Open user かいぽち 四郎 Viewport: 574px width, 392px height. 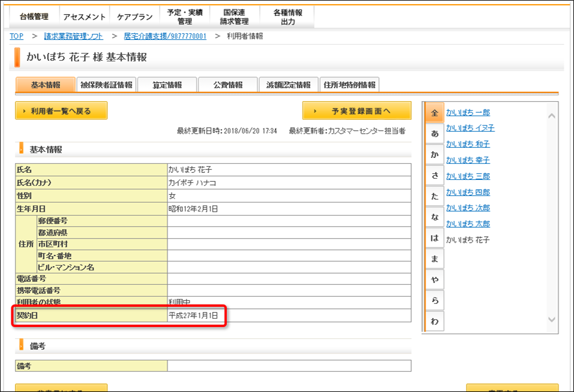pos(468,192)
